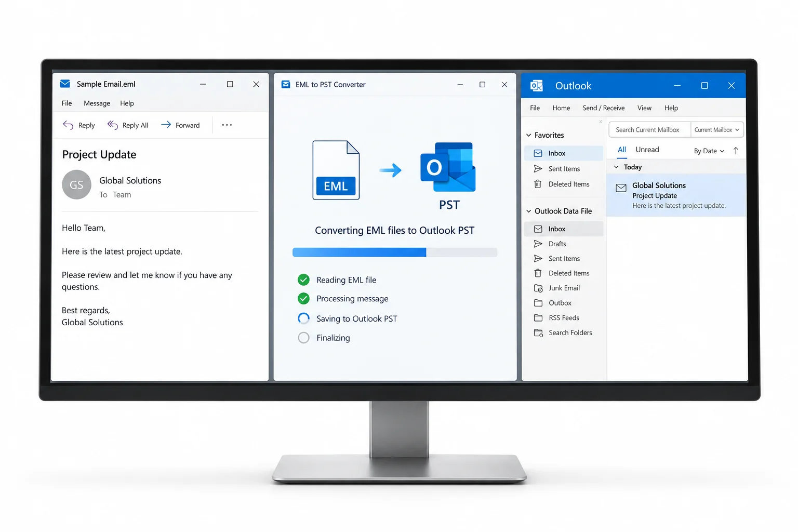The width and height of the screenshot is (798, 532).
Task: Click the Search Folders icon
Action: 538,332
